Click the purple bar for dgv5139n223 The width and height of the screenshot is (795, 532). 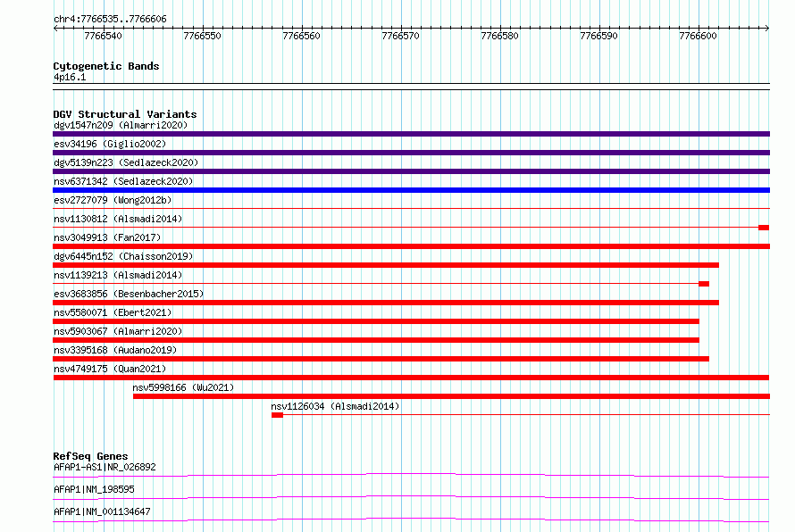click(x=411, y=171)
